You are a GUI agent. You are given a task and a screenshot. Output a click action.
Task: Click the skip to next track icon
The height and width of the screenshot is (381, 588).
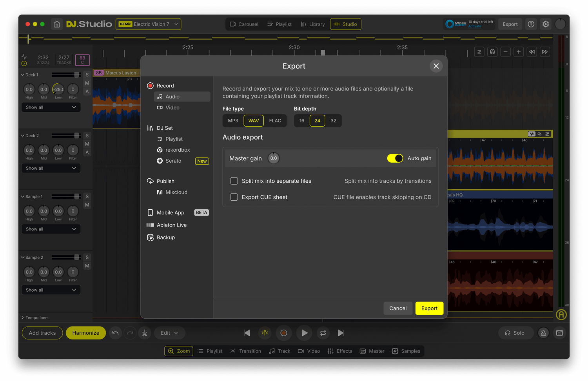tap(341, 333)
